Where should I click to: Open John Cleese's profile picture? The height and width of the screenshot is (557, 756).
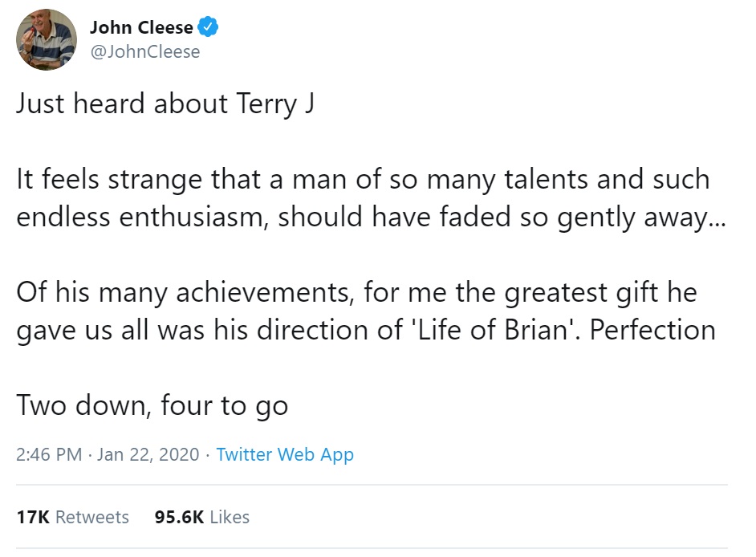coord(46,40)
